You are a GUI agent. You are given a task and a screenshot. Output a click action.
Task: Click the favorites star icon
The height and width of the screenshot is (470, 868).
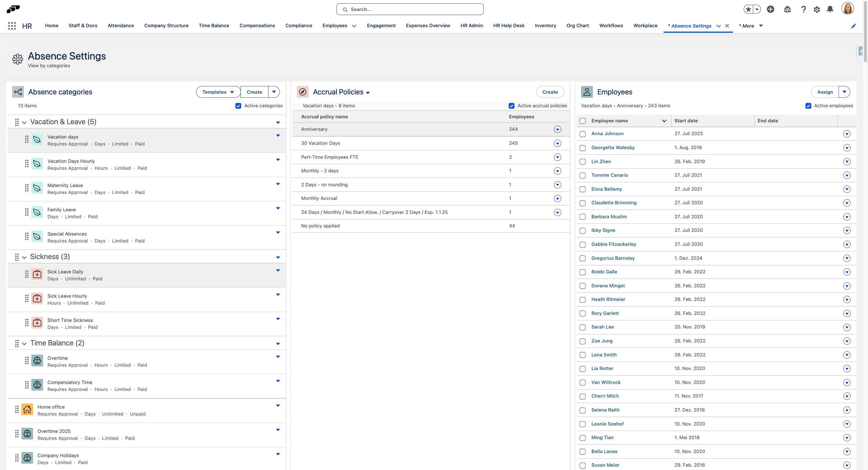click(748, 10)
